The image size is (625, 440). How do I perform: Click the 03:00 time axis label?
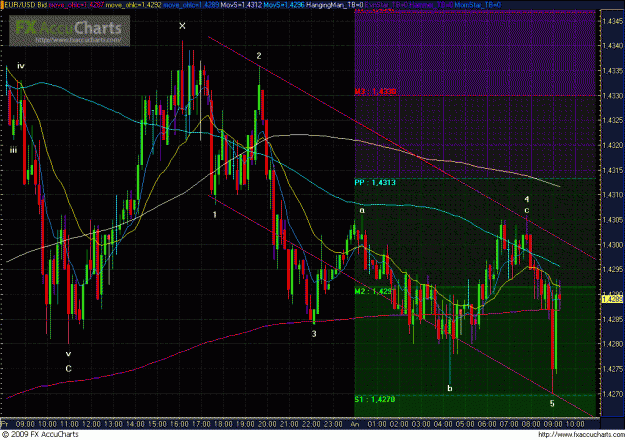point(421,424)
